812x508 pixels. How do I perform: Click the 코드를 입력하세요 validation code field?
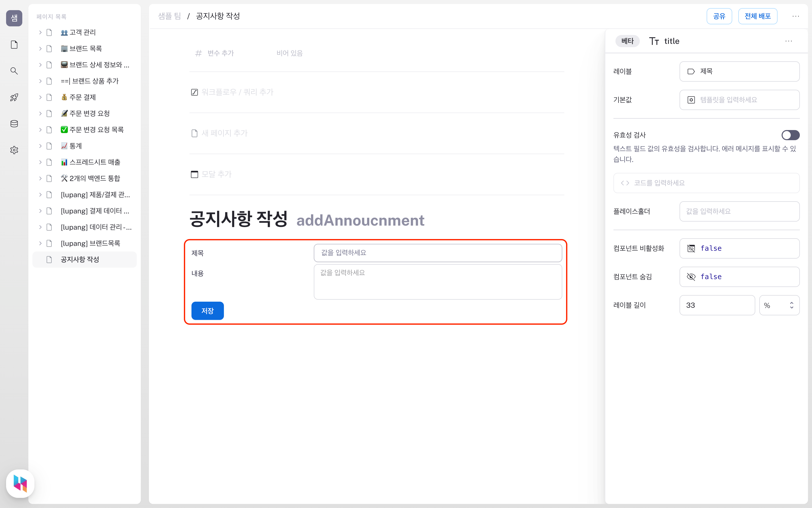706,183
